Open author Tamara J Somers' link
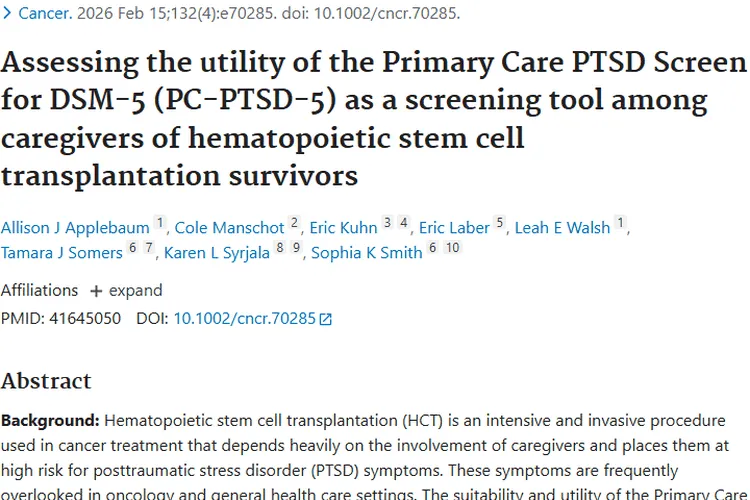The height and width of the screenshot is (500, 750). click(61, 252)
